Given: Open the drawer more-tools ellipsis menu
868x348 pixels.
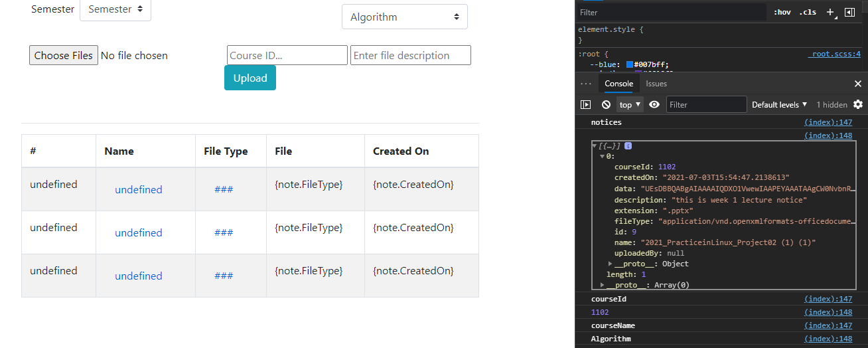Looking at the screenshot, I should [585, 84].
